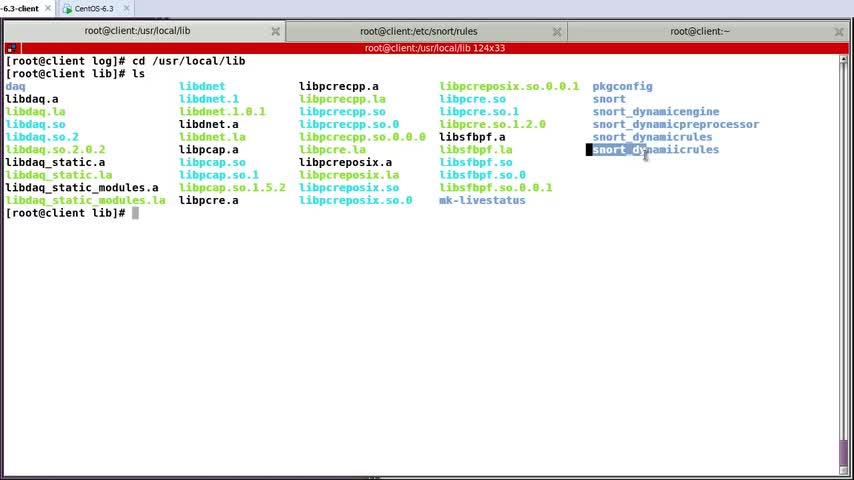Image resolution: width=854 pixels, height=480 pixels.
Task: Close the root@client:/usr/local/lib terminal tab
Action: pyautogui.click(x=276, y=32)
